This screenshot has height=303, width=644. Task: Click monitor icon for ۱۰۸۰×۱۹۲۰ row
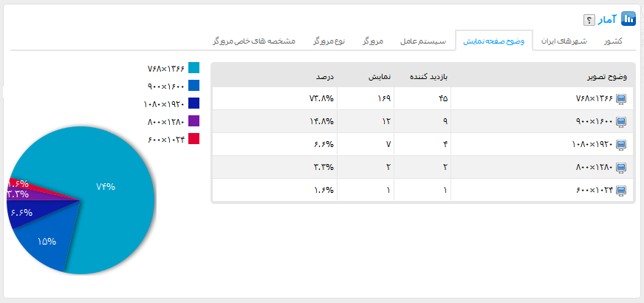pos(621,145)
